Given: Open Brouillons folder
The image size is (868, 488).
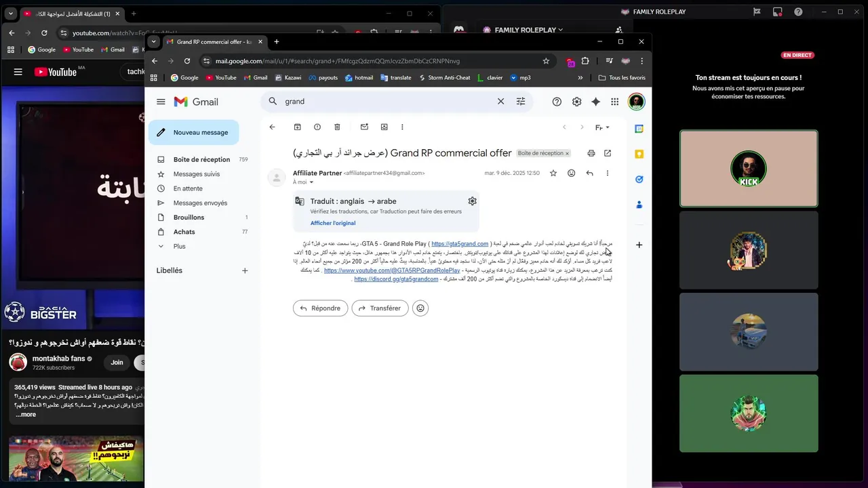Looking at the screenshot, I should (x=189, y=218).
